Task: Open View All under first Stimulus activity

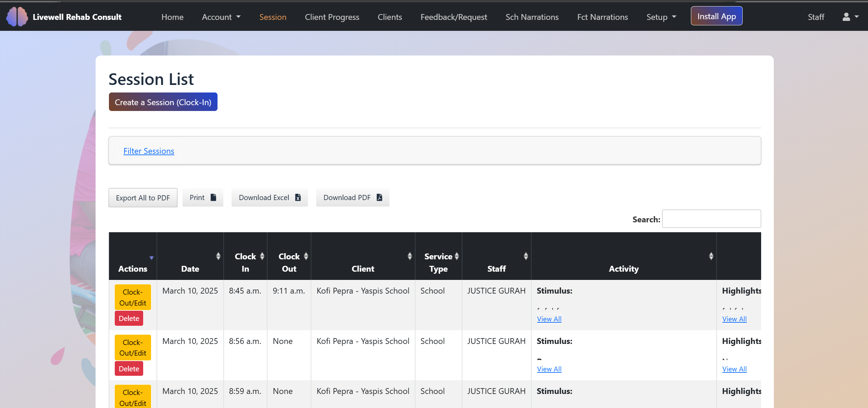Action: [549, 319]
